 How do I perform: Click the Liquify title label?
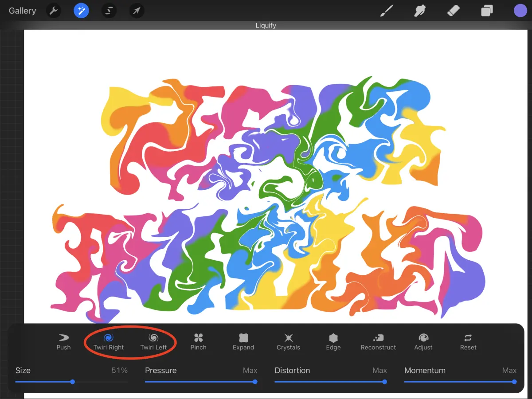pyautogui.click(x=266, y=25)
